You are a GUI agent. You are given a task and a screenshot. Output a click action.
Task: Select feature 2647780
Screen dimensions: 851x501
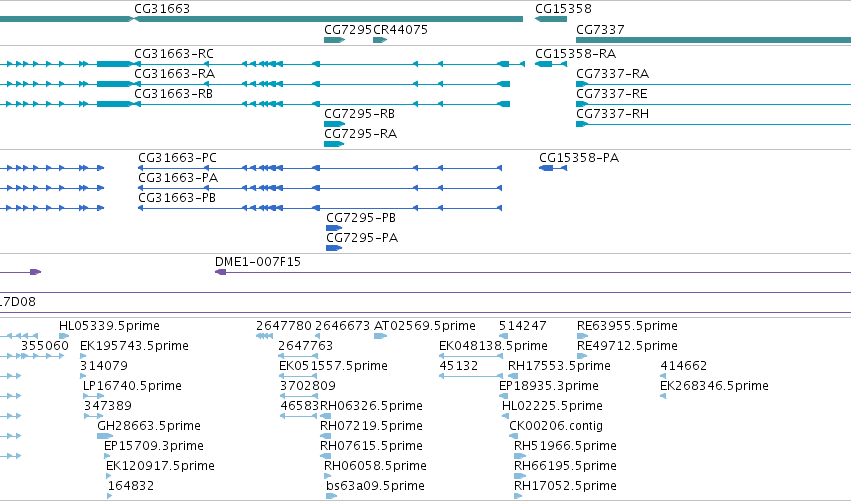click(x=284, y=326)
